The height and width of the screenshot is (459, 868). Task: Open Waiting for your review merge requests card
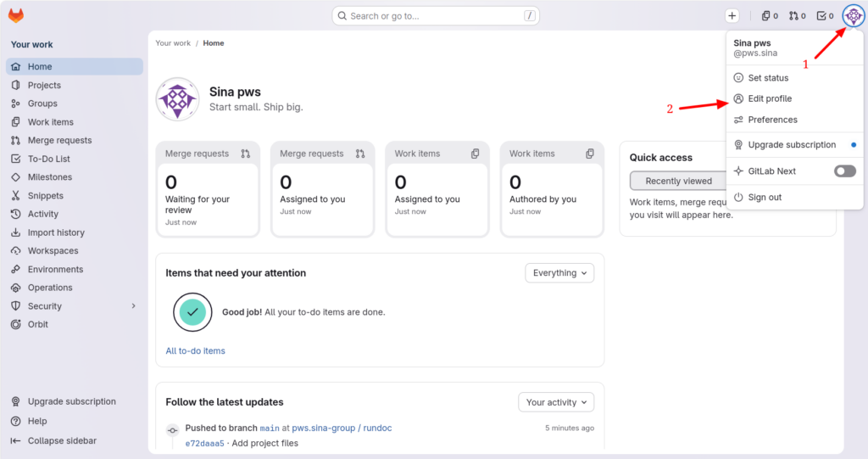tap(209, 189)
